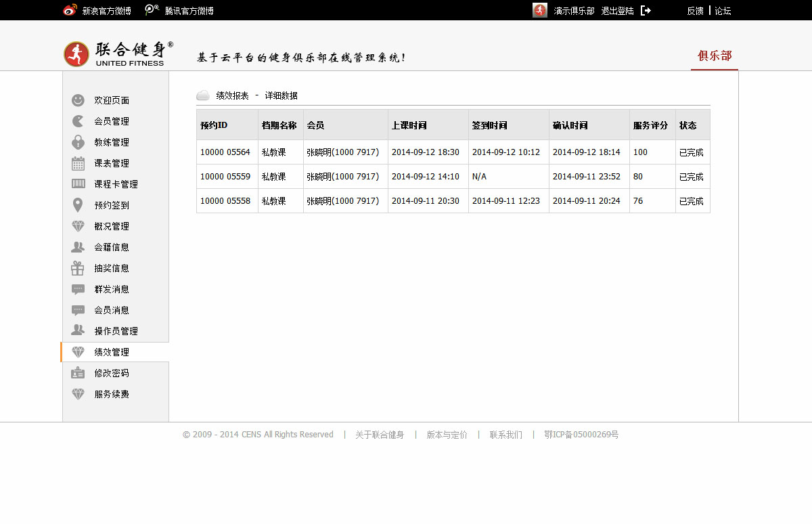Image resolution: width=812 pixels, height=524 pixels.
Task: Open the 论坛 link
Action: [x=723, y=11]
